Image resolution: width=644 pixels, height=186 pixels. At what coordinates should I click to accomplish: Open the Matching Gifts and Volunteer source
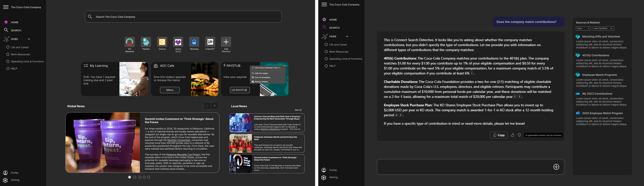(x=601, y=37)
